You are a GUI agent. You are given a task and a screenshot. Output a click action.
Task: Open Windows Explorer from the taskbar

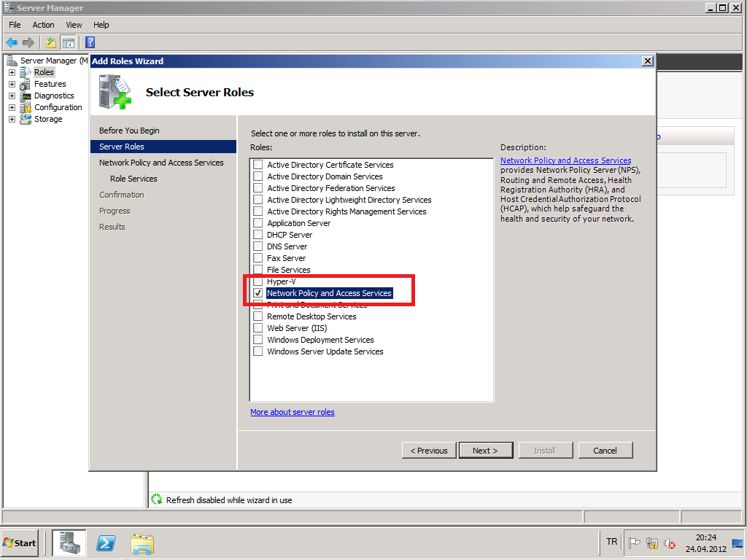[x=142, y=543]
